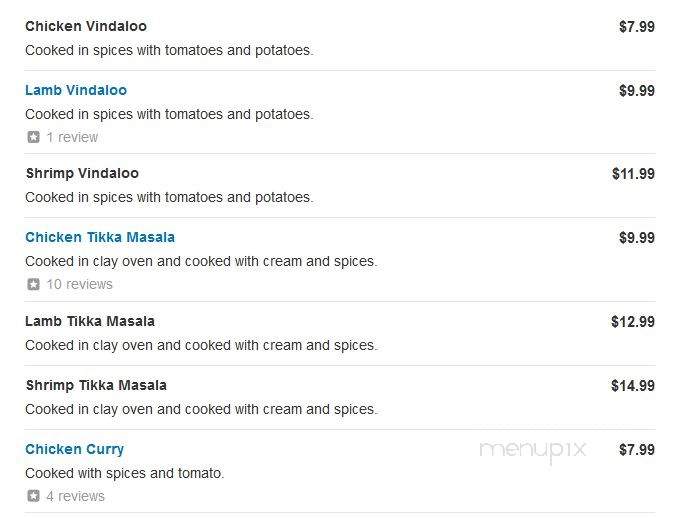The height and width of the screenshot is (518, 694).
Task: Click the $12.99 price of Lamb Tikka Masala
Action: 633,322
